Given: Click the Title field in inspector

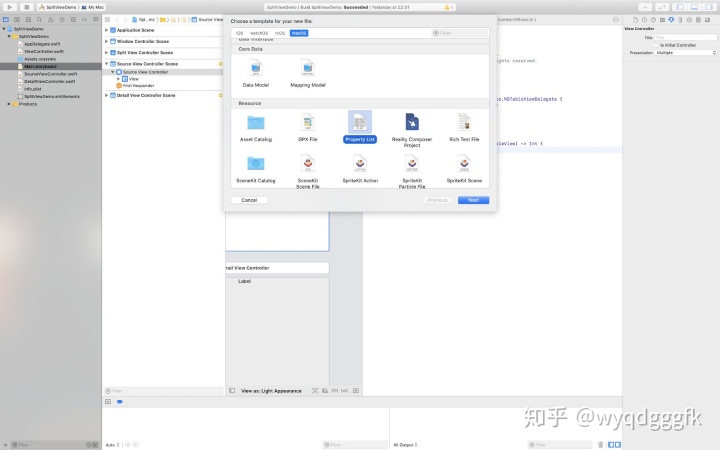Looking at the screenshot, I should [686, 38].
